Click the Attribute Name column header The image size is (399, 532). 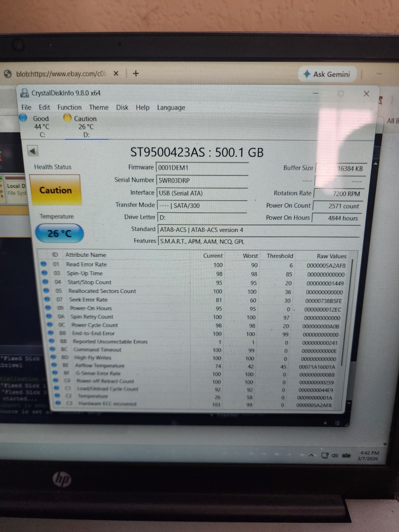click(x=86, y=255)
